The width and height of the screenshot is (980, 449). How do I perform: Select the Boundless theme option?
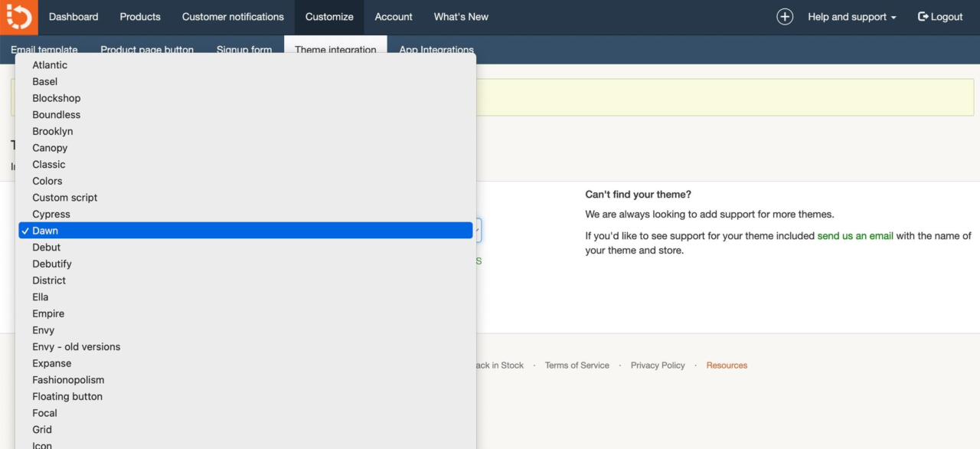pos(246,115)
